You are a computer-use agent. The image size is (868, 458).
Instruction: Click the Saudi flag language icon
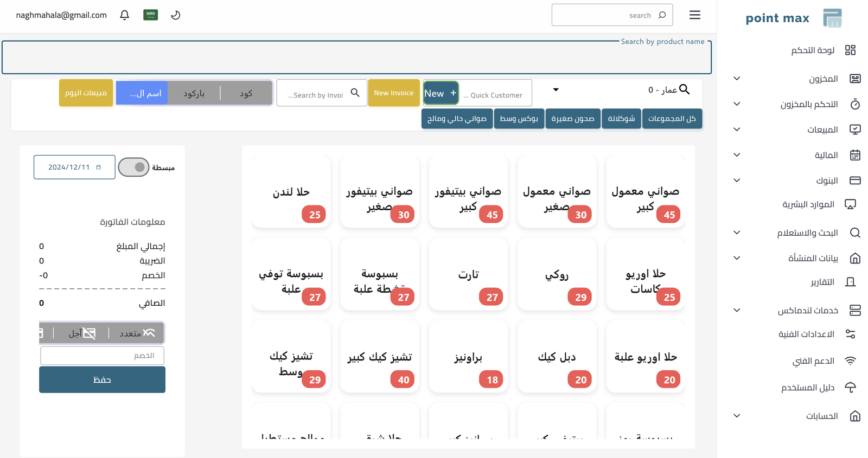pyautogui.click(x=150, y=15)
